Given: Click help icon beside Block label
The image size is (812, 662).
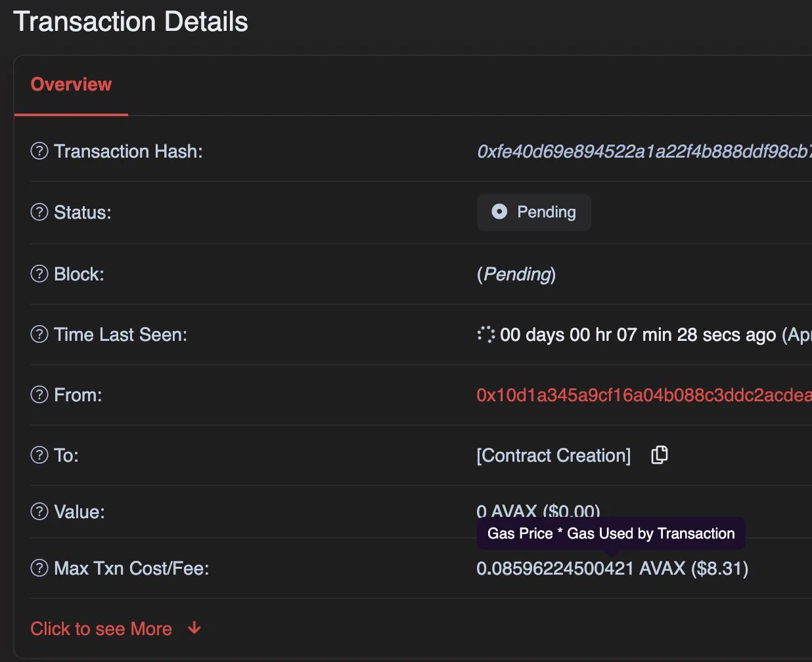Looking at the screenshot, I should [x=39, y=273].
